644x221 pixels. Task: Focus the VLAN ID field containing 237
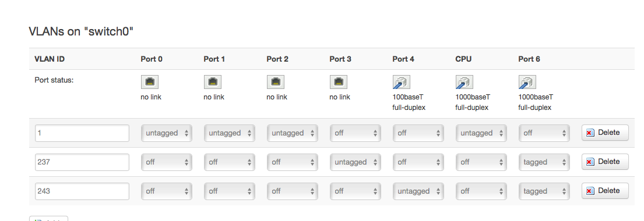[x=82, y=162]
